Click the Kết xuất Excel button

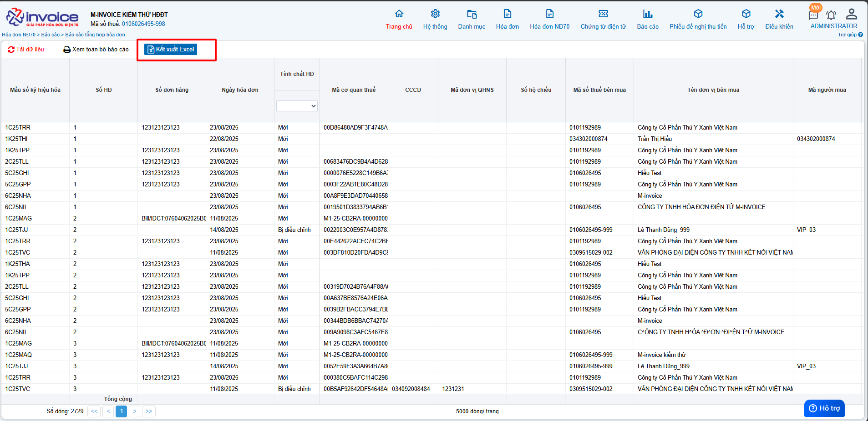click(171, 49)
